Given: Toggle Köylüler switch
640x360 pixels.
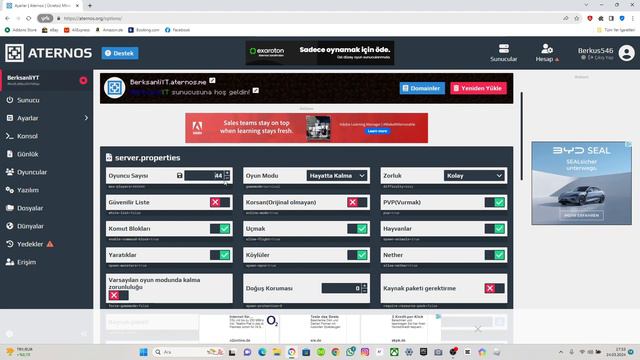Looking at the screenshot, I should click(x=357, y=255).
